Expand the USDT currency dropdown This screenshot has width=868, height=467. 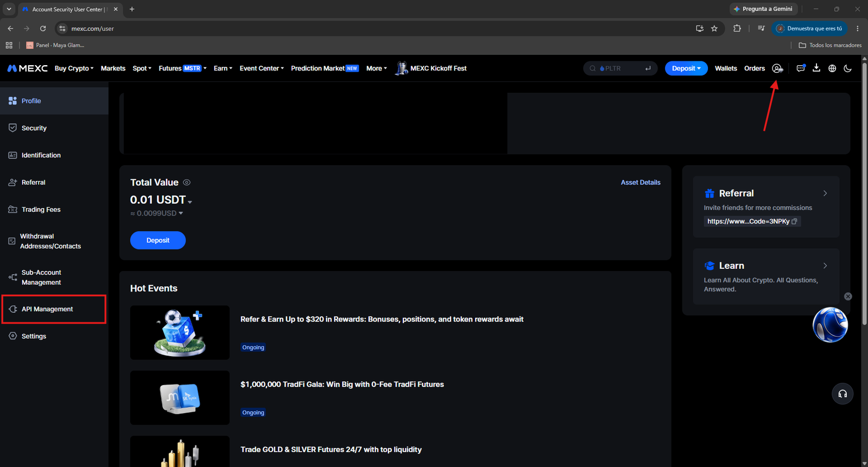(190, 201)
